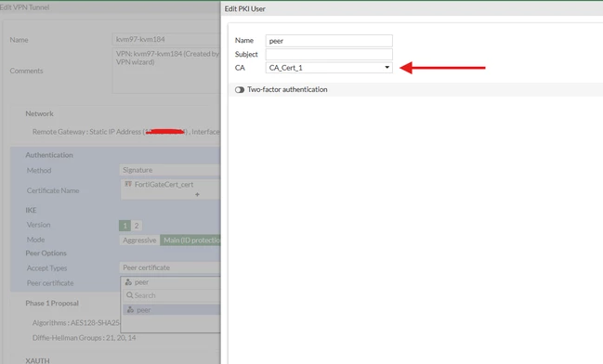Click the Comments text area

(x=166, y=71)
